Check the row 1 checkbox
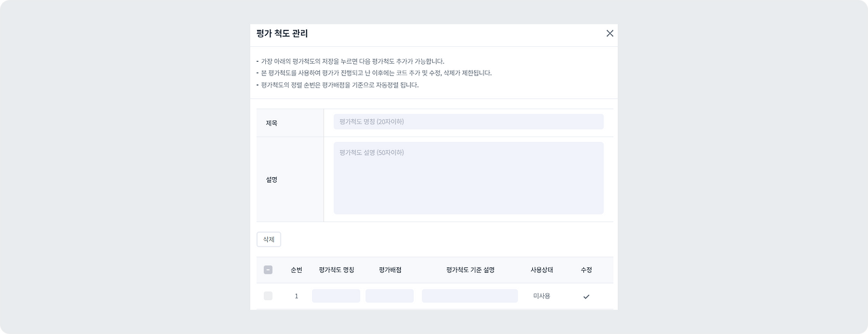The height and width of the screenshot is (334, 868). [268, 296]
